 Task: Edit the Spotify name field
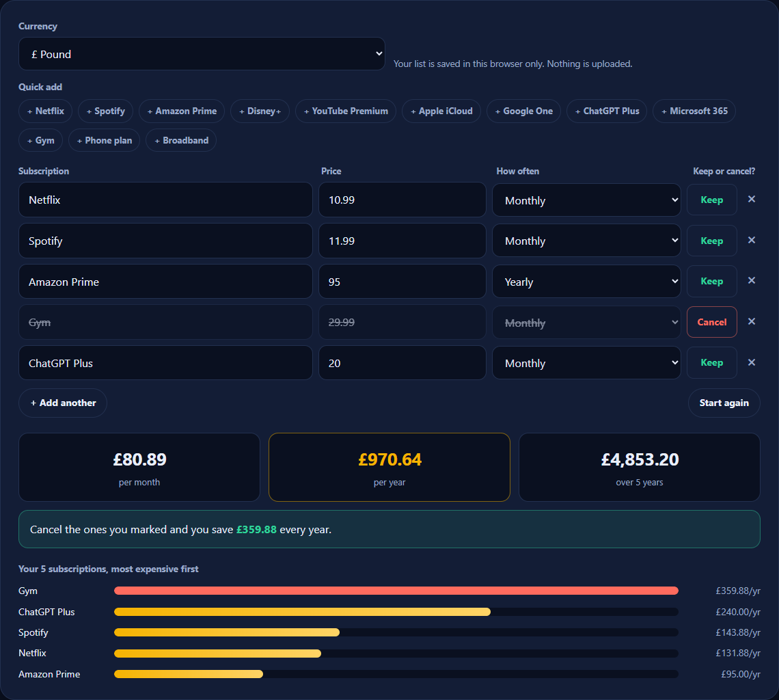tap(165, 241)
